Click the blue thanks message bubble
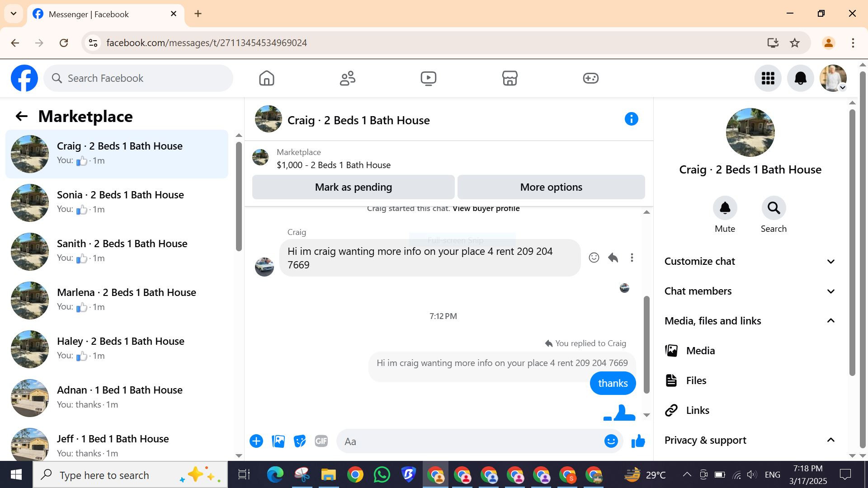 point(613,383)
